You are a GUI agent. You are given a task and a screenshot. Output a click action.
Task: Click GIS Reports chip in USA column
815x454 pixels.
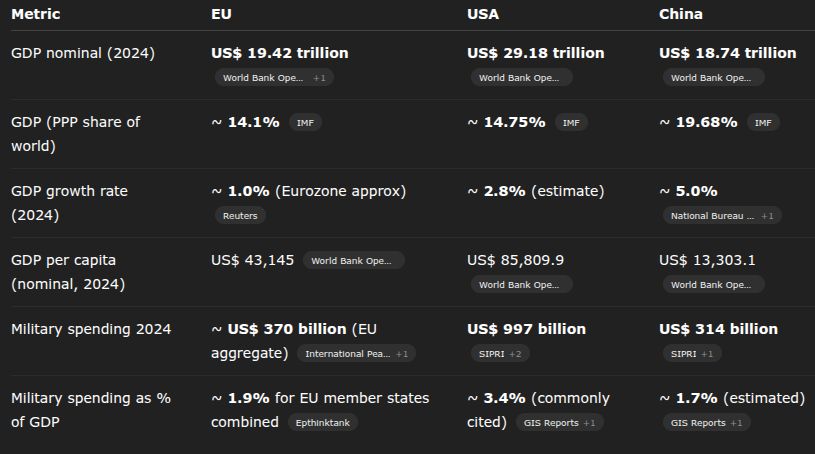pos(559,423)
